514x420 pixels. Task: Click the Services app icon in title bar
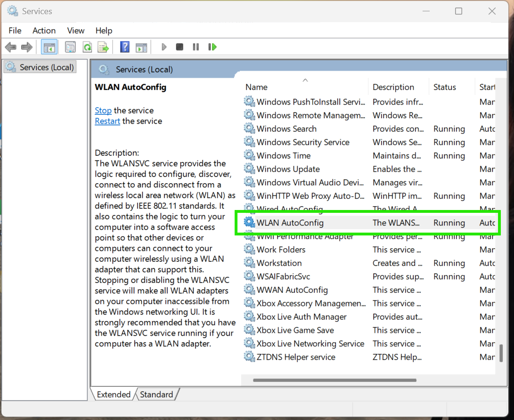click(x=13, y=11)
